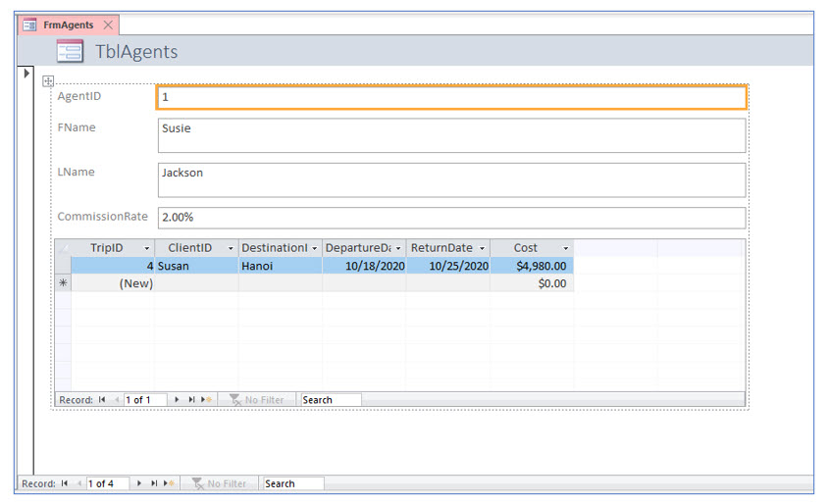
Task: Click the cell 'Susan' in ClientID column
Action: click(x=196, y=266)
